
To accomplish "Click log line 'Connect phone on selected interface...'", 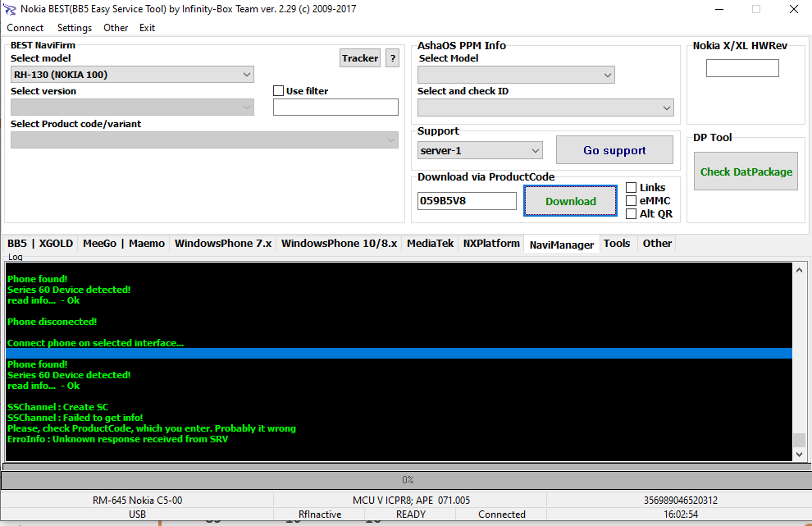I will point(95,343).
